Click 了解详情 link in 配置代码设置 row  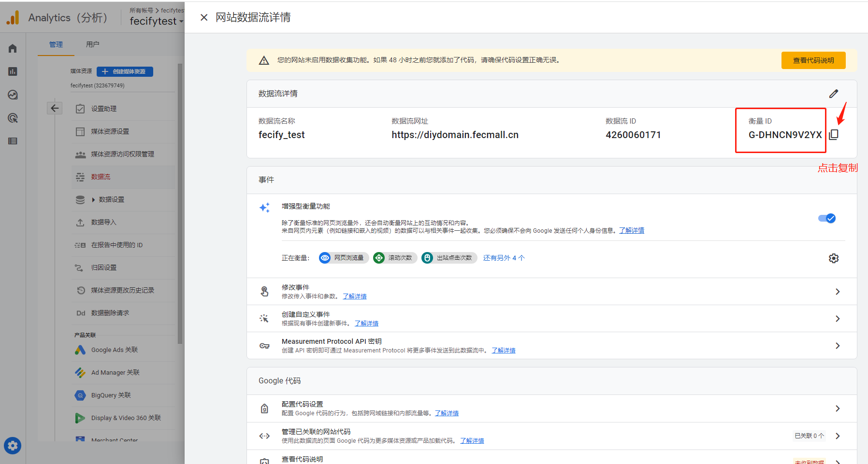(x=447, y=413)
